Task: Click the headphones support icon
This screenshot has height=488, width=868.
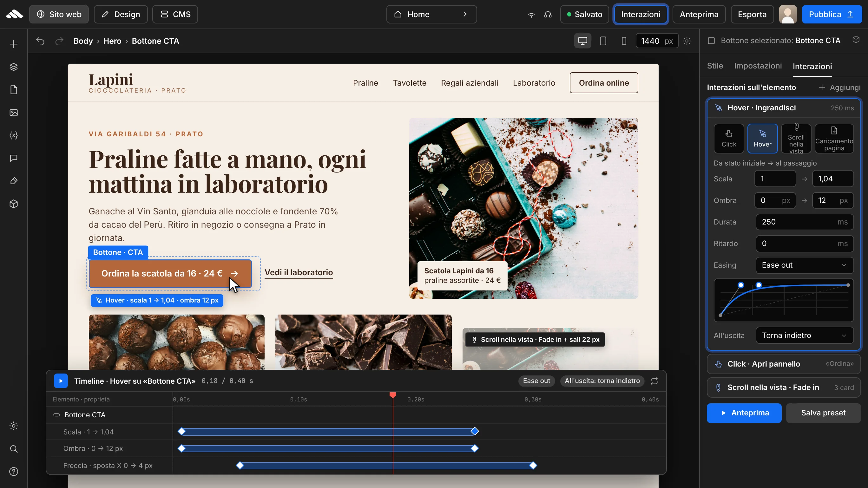Action: (x=548, y=15)
